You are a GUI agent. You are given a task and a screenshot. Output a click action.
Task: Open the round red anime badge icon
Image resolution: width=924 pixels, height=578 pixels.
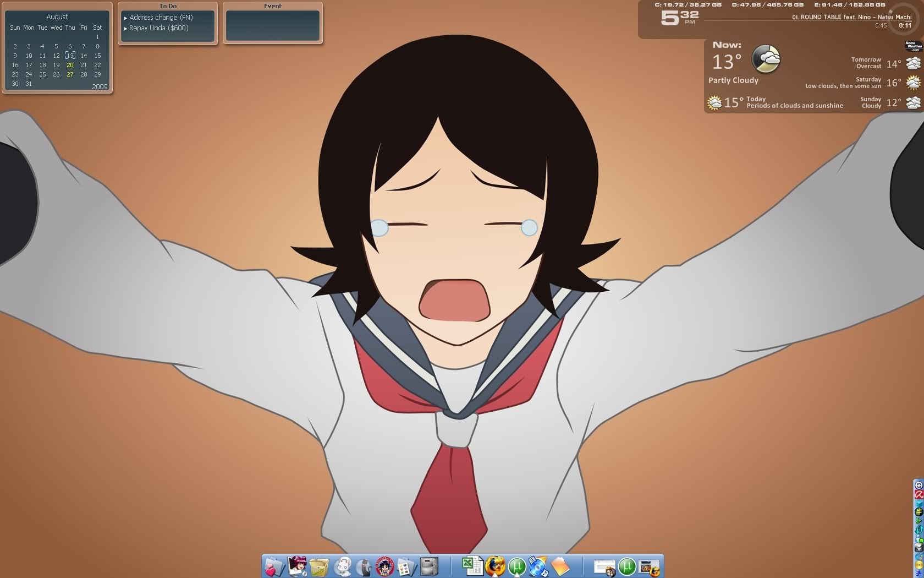tap(385, 566)
